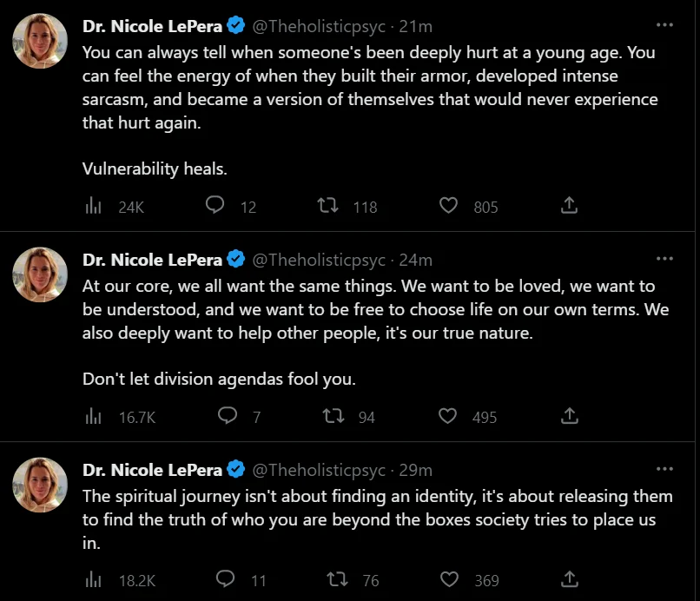View analytics on the 24K views tweet
Image resolution: width=700 pixels, height=601 pixels.
(x=93, y=206)
